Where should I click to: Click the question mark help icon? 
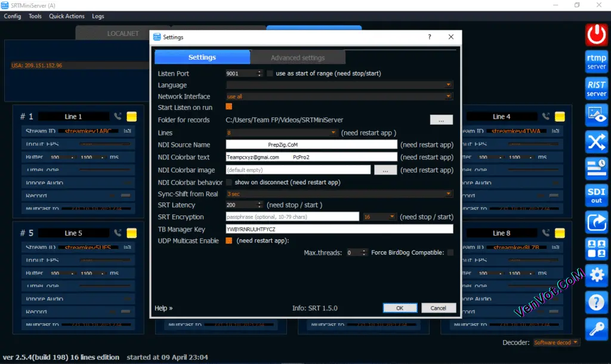point(596,302)
